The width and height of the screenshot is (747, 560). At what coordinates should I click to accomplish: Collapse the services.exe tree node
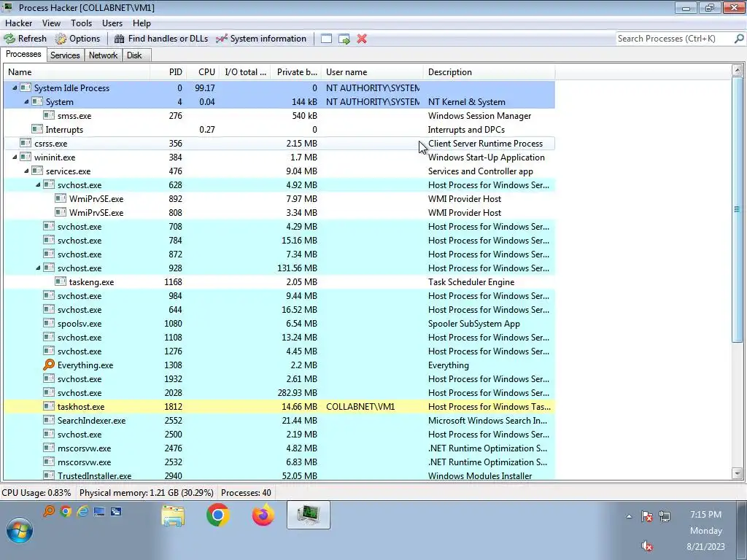(26, 171)
